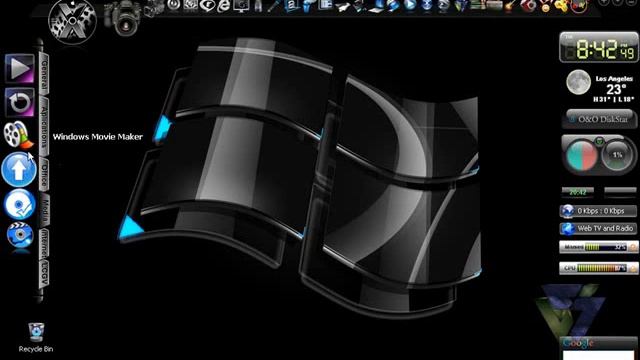
Task: Click the purple refresh arrow sidebar icon
Action: 20,102
